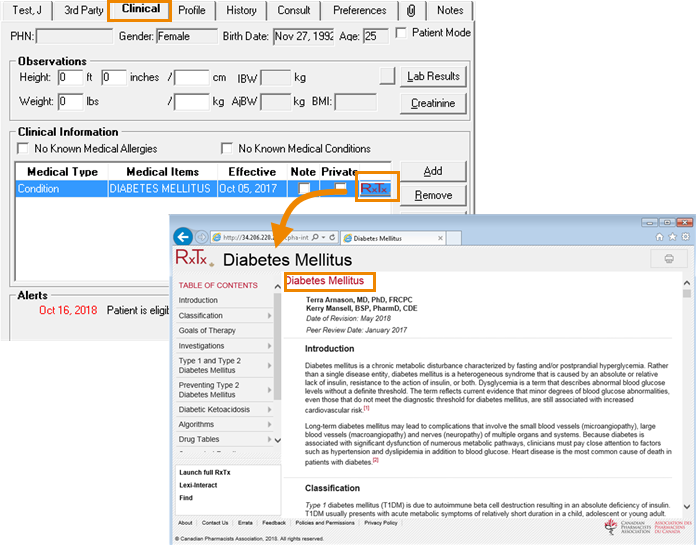
Task: Click Height cm input field
Action: point(191,77)
